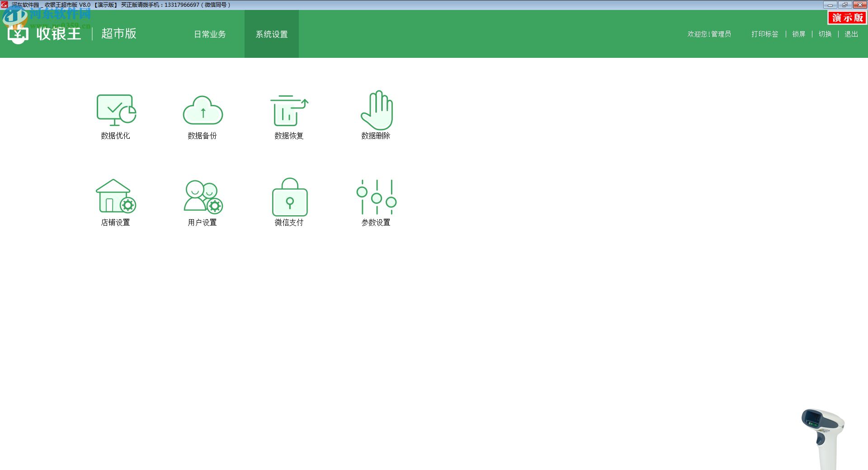Click the 微信支付 padlock icon
The height and width of the screenshot is (470, 868).
click(x=289, y=197)
